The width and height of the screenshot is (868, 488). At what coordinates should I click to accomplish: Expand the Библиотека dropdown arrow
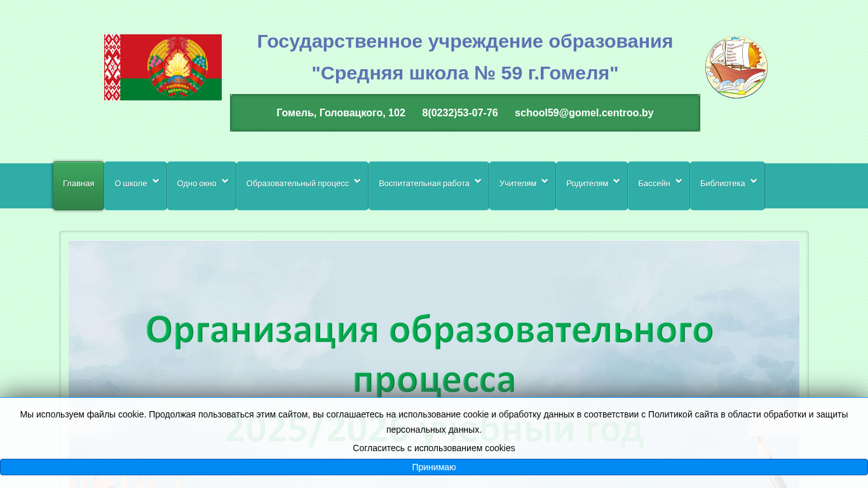click(754, 181)
